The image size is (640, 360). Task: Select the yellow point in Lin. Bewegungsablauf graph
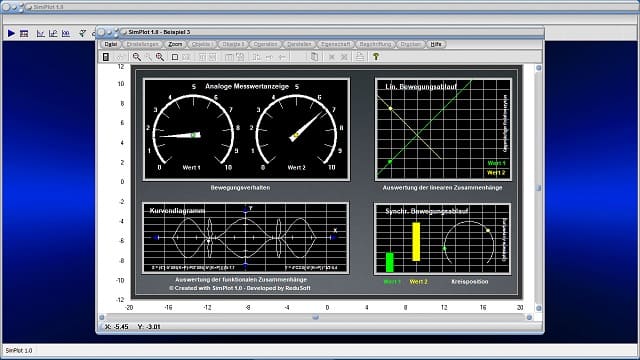coord(390,109)
